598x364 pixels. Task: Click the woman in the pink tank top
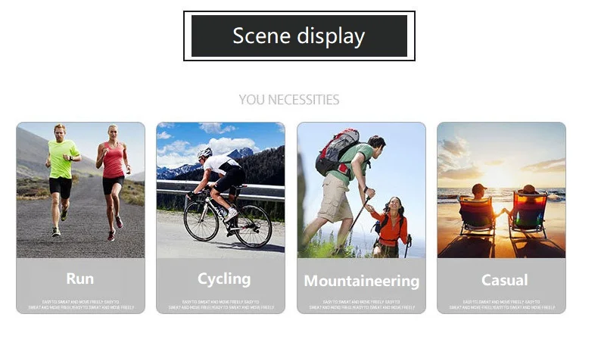click(113, 179)
